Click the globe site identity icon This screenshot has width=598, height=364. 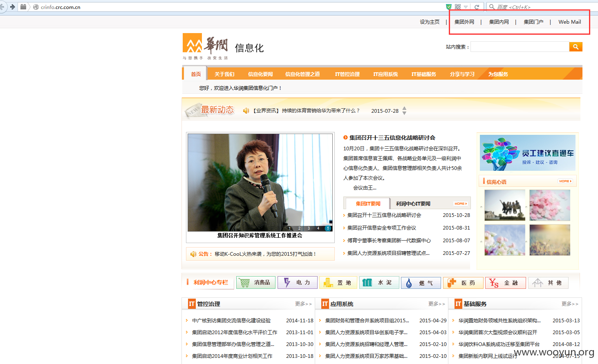point(36,7)
